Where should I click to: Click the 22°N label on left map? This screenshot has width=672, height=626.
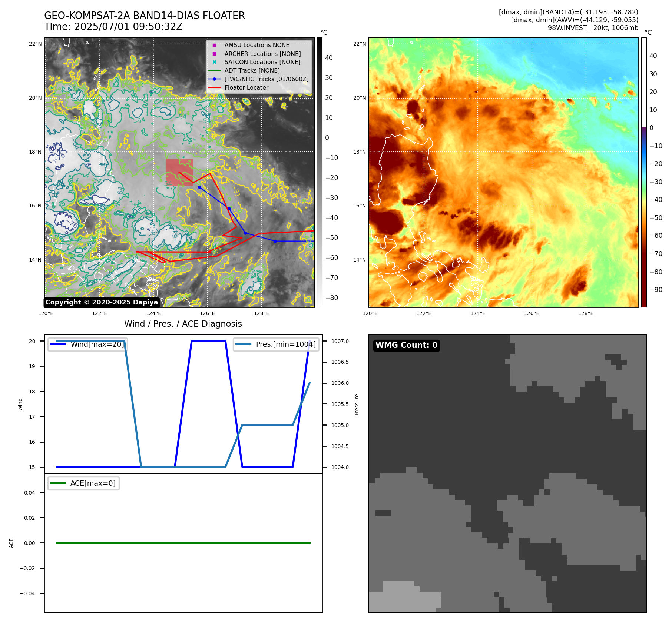[x=36, y=44]
